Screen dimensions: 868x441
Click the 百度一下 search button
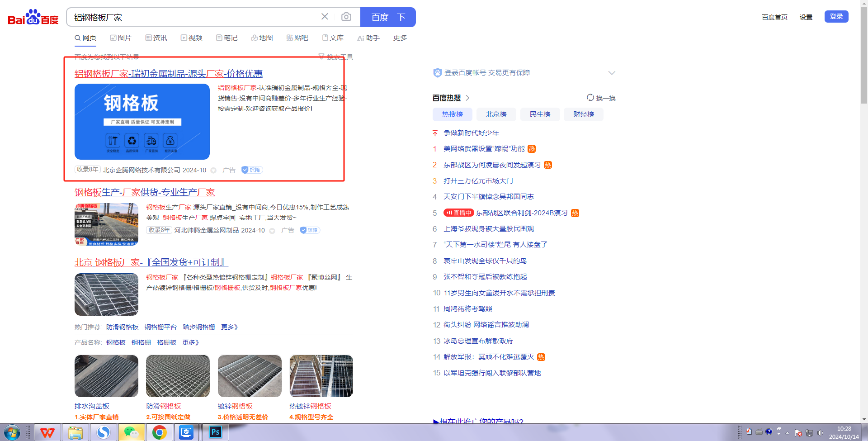(388, 17)
